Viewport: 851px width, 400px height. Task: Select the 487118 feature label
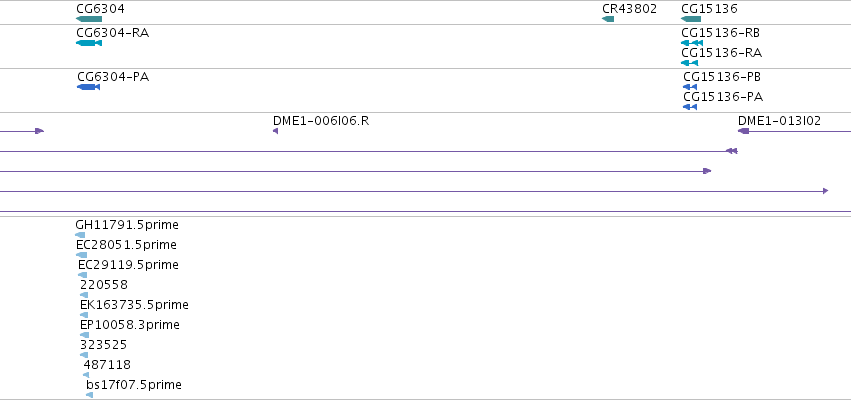(x=107, y=365)
